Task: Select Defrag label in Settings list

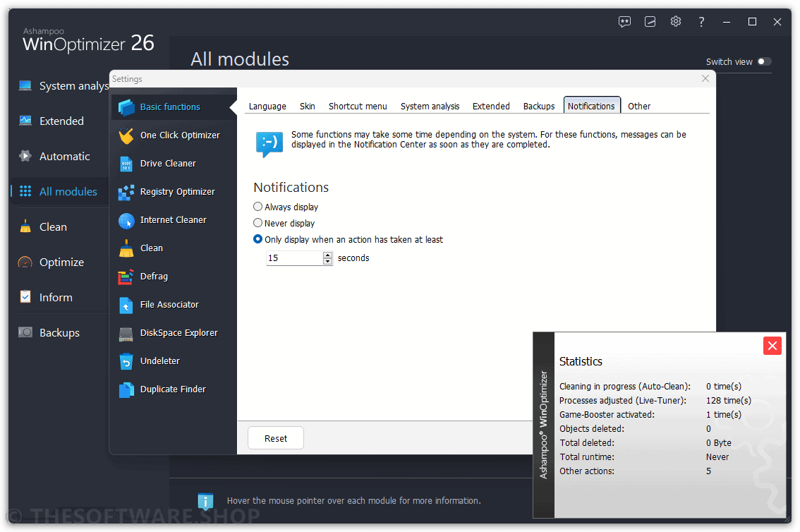Action: [x=154, y=277]
